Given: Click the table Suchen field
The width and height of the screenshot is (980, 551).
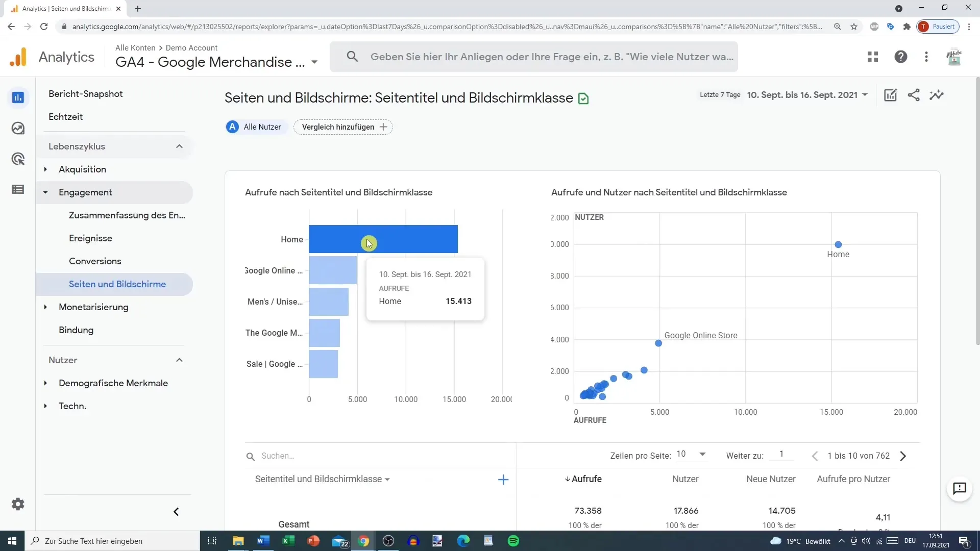Looking at the screenshot, I should 380,456.
